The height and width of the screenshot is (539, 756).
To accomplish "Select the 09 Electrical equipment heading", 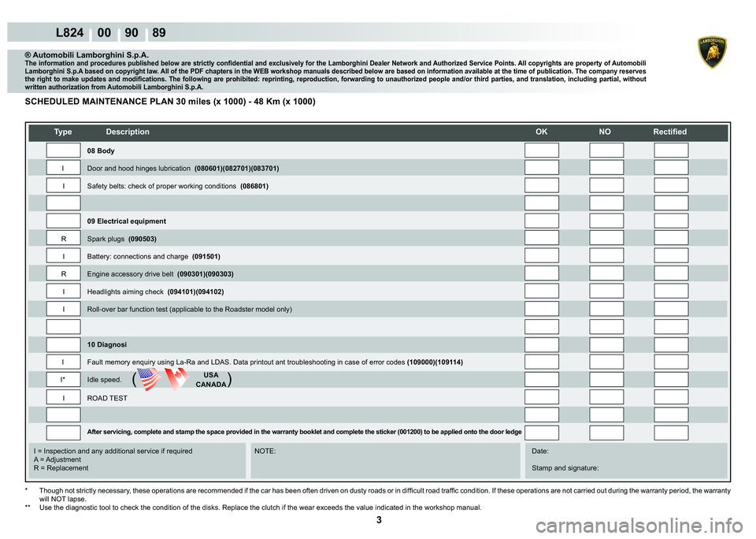I will click(126, 221).
